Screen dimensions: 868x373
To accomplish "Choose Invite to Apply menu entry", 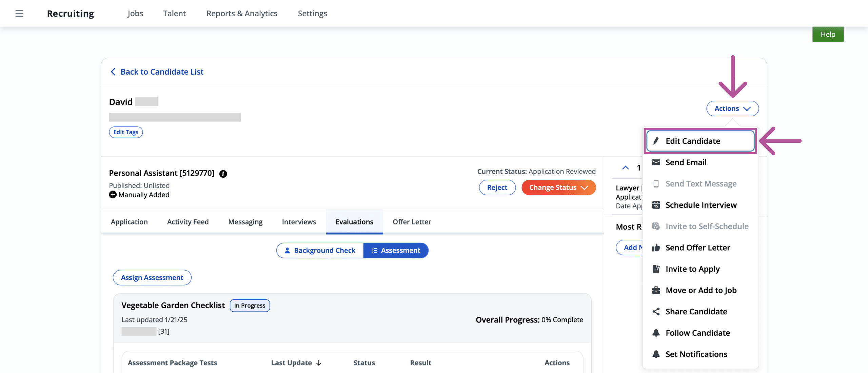I will pyautogui.click(x=701, y=269).
